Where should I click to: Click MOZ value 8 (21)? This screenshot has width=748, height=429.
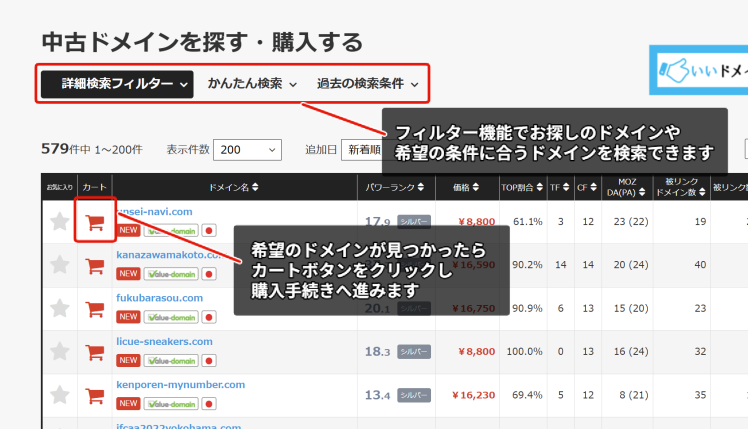[x=634, y=395]
